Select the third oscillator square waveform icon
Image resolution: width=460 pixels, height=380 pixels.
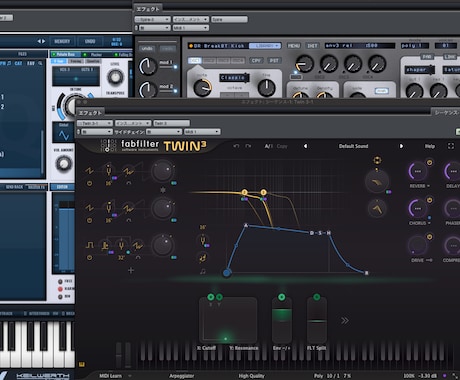(x=89, y=245)
